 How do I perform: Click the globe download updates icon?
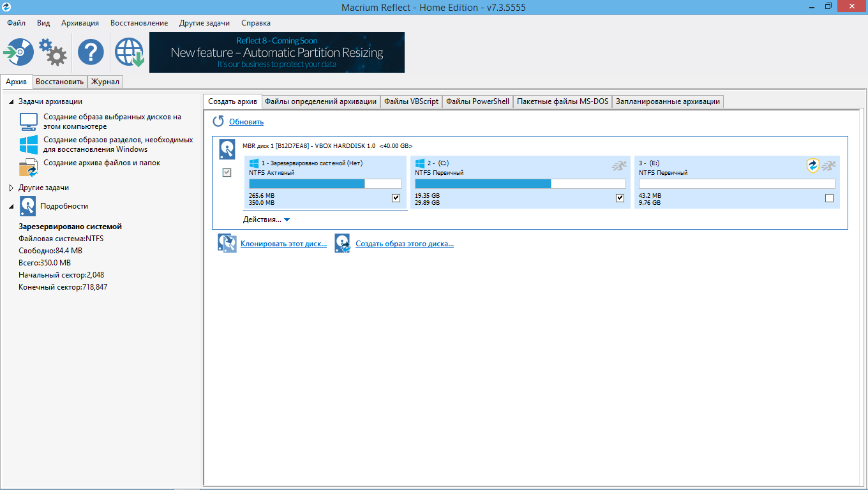pyautogui.click(x=130, y=52)
